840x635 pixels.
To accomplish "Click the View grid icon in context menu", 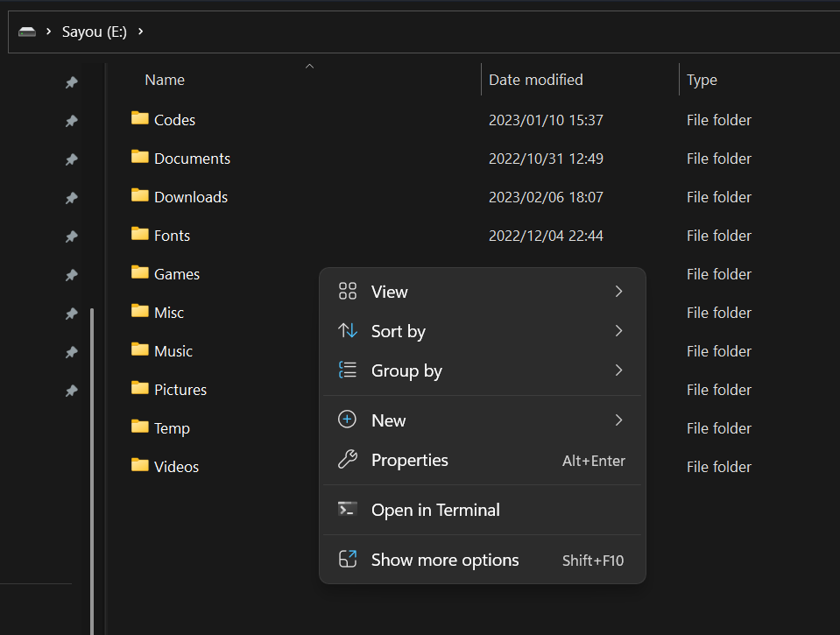I will (347, 291).
